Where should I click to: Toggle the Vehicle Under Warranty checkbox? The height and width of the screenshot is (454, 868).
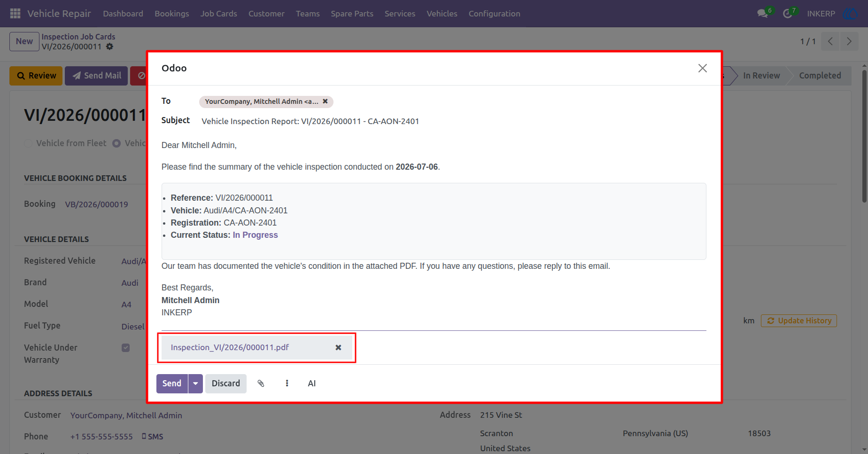click(x=125, y=348)
